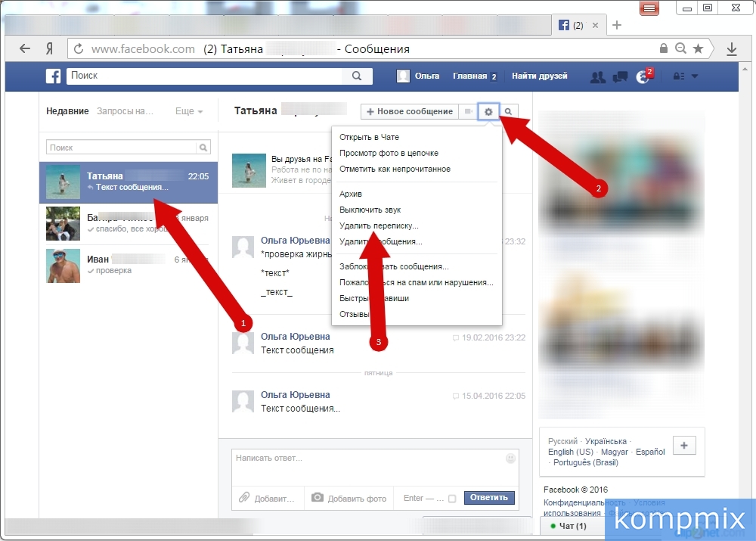Select Архив menu item

[351, 194]
